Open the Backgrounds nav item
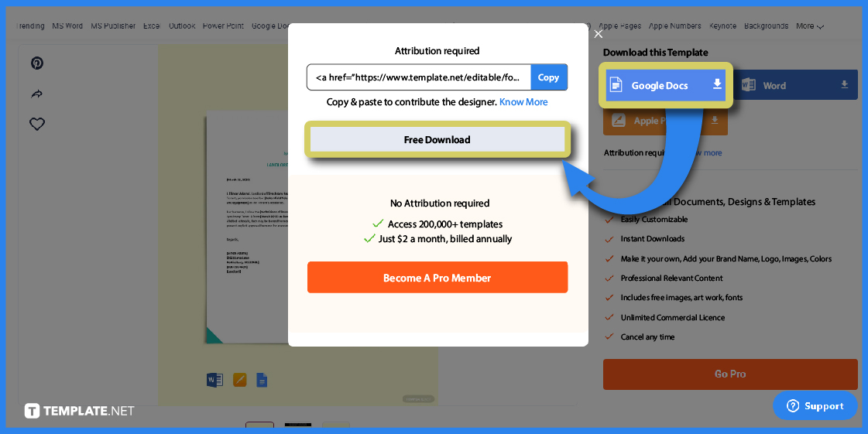This screenshot has width=868, height=434. tap(766, 26)
